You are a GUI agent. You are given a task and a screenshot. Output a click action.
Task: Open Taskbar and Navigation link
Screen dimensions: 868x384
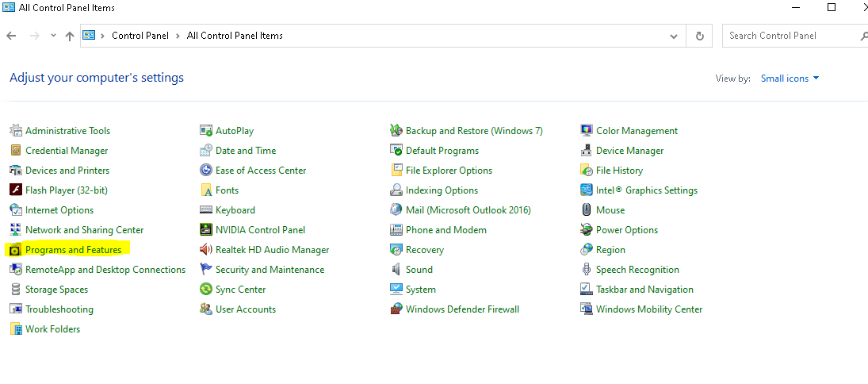[645, 290]
